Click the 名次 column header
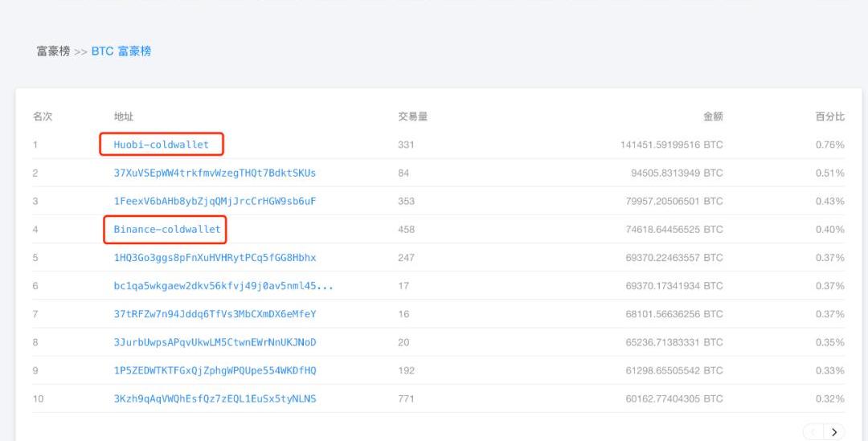Screen dimensions: 868x441 point(43,116)
